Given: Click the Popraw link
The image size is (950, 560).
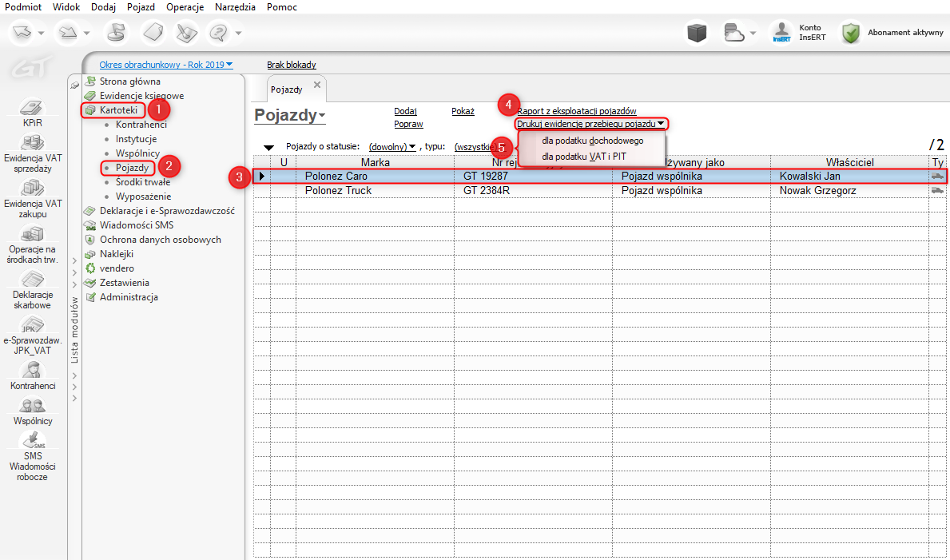Looking at the screenshot, I should coord(408,124).
